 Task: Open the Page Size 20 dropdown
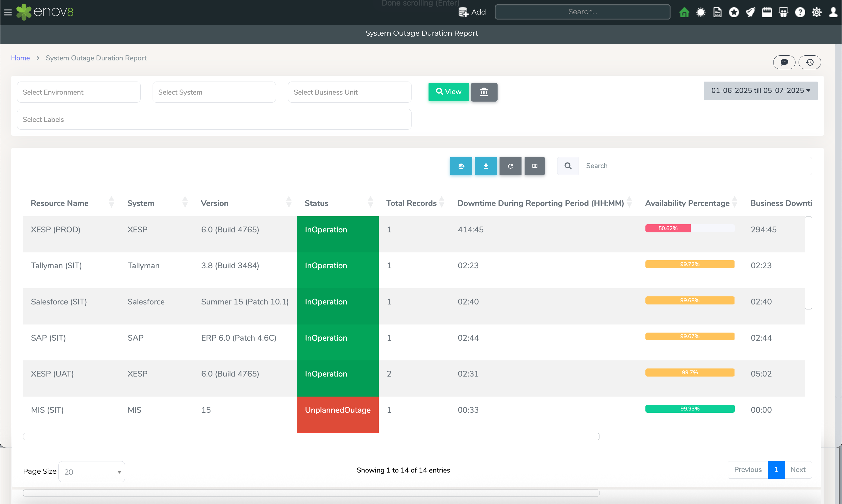(x=92, y=471)
